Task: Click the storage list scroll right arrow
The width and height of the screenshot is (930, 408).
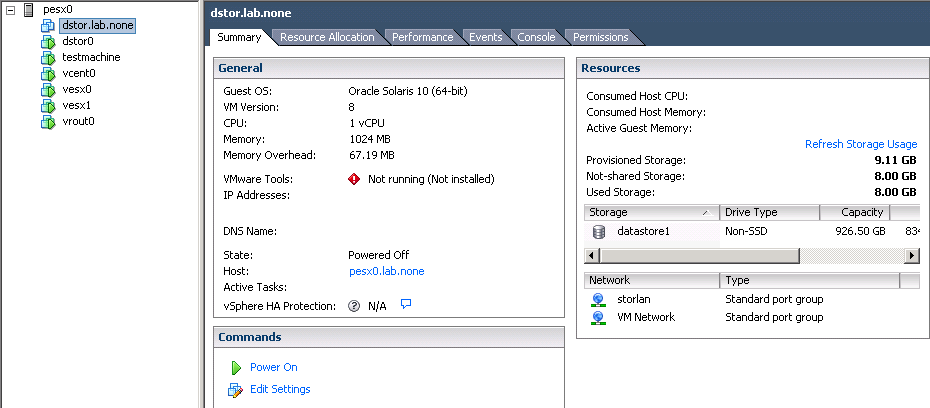Action: (912, 256)
